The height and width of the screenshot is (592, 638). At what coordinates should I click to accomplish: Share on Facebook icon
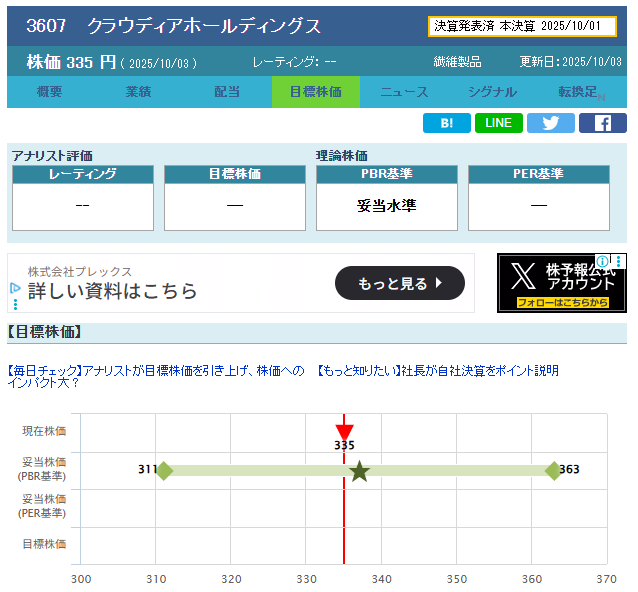pyautogui.click(x=603, y=123)
